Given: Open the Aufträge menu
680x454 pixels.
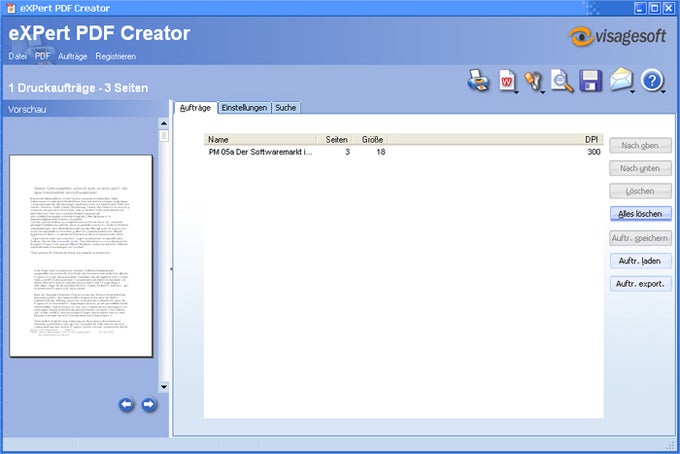Looking at the screenshot, I should tap(72, 56).
